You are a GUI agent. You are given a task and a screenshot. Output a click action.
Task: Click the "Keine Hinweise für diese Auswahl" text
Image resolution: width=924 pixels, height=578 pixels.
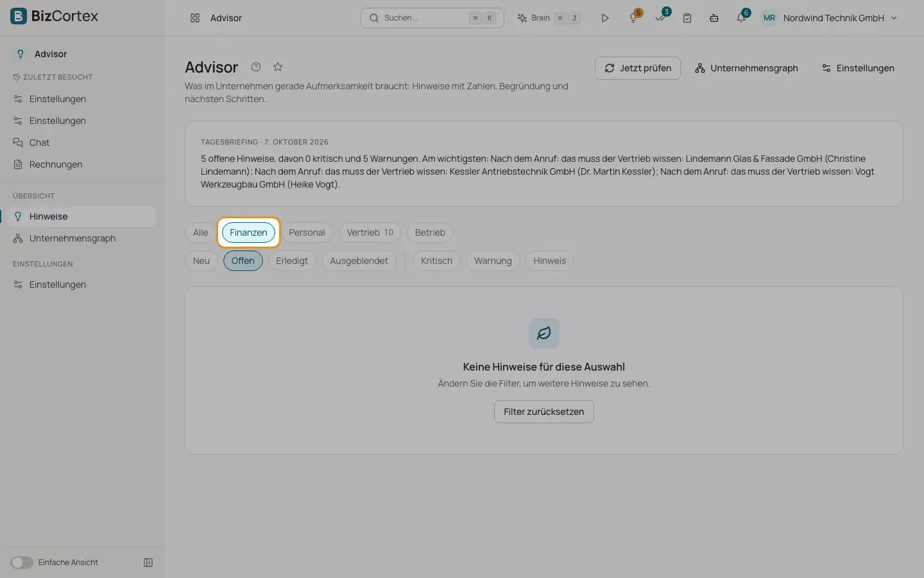click(544, 367)
